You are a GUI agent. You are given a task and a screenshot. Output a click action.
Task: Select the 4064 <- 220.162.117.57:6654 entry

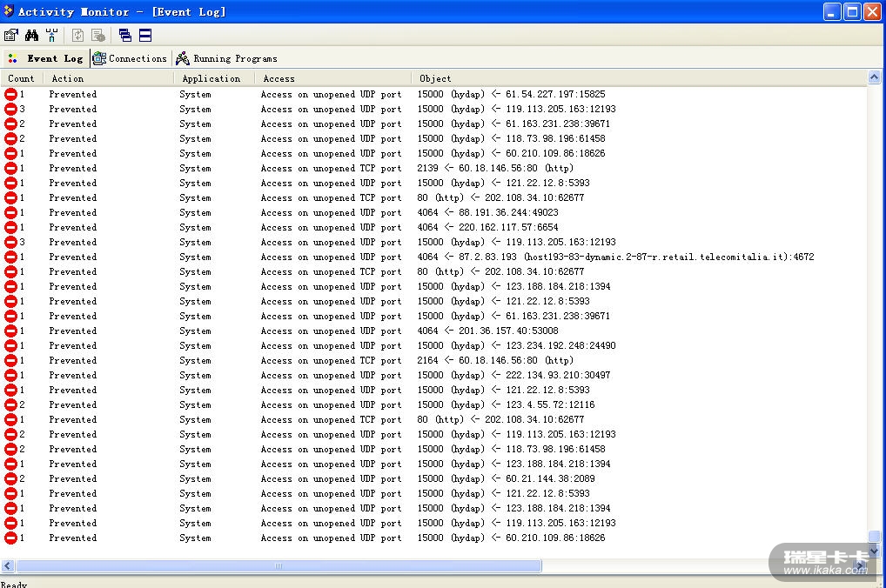tap(487, 227)
